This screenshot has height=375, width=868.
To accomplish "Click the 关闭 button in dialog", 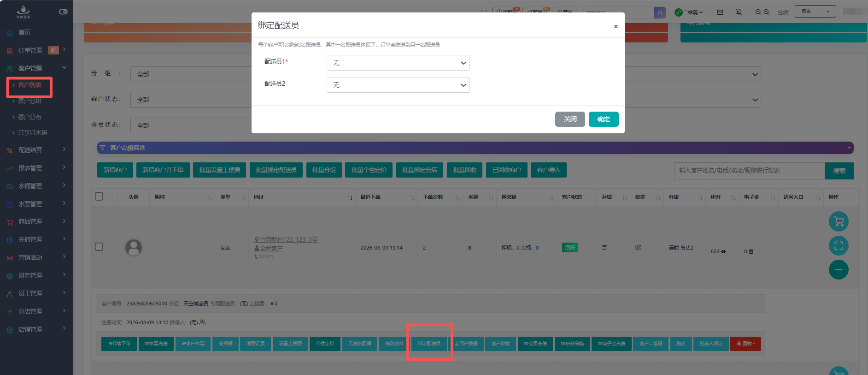I will 570,119.
